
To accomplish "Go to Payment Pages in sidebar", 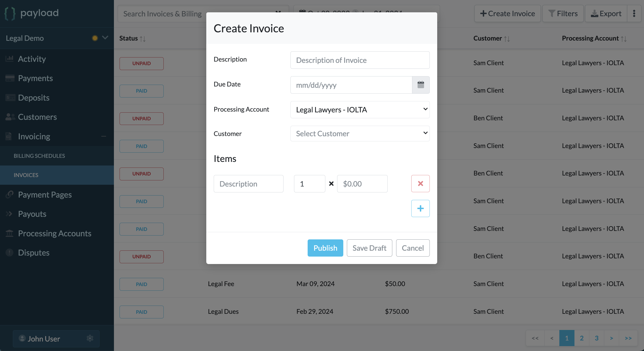I will point(45,194).
